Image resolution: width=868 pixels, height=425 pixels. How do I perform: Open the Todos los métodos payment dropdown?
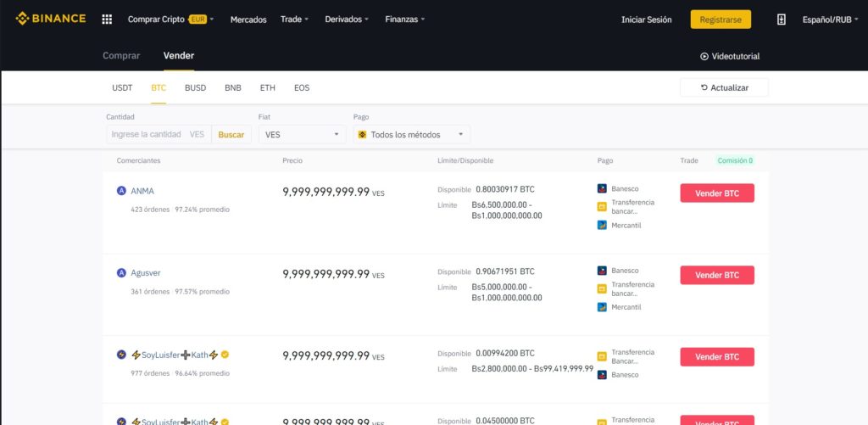click(x=412, y=134)
